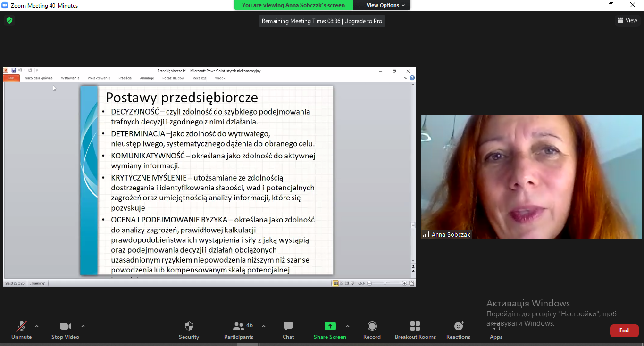Click the Upgrade to Pro link
The width and height of the screenshot is (644, 346).
(363, 21)
